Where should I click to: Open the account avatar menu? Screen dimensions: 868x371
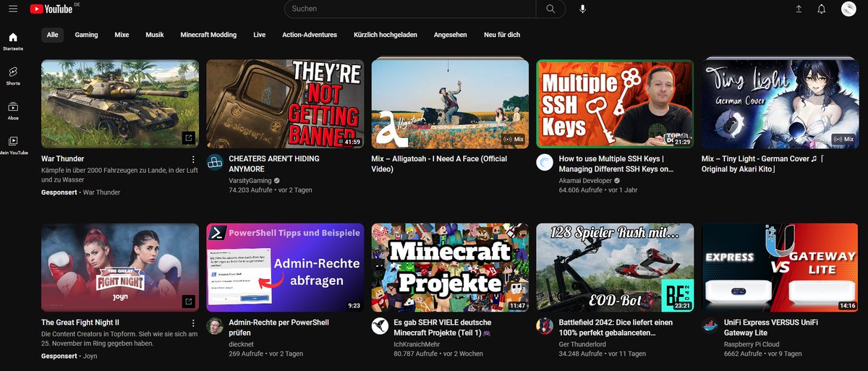tap(848, 9)
